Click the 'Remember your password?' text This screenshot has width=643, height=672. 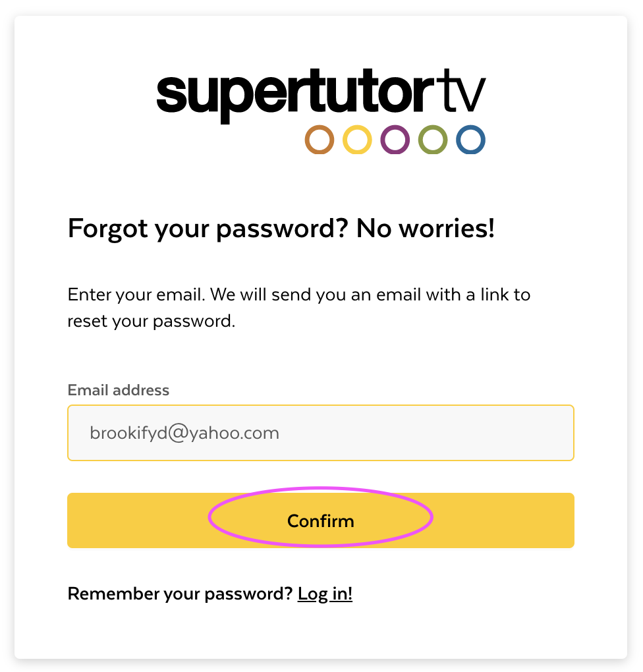[x=180, y=594]
